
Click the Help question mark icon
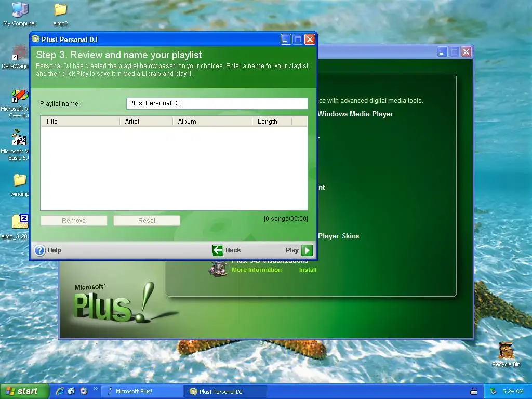coord(39,250)
